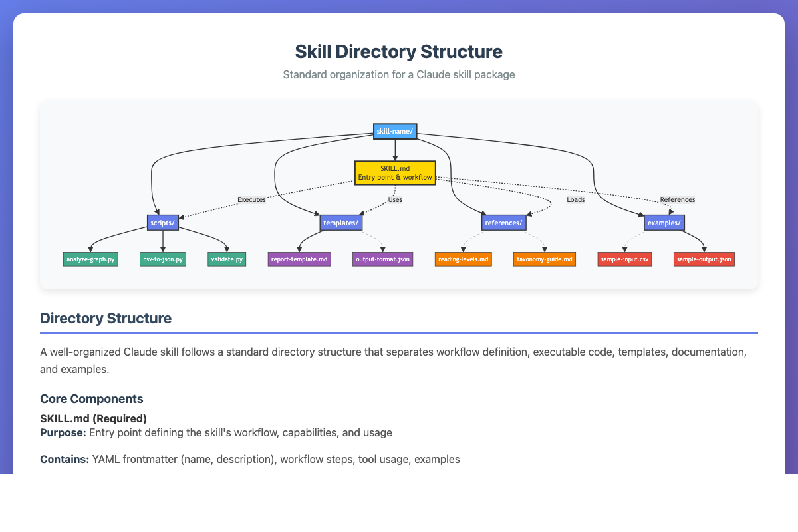Click the sample-output.json file node
The height and width of the screenshot is (532, 798).
[x=704, y=259]
